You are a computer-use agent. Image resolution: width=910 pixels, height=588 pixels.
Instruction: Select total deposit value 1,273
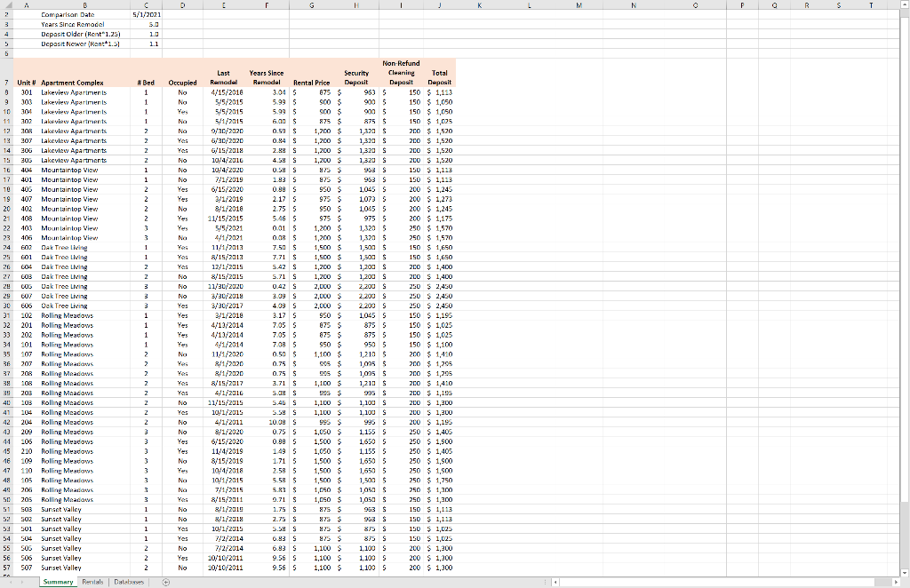(x=440, y=199)
